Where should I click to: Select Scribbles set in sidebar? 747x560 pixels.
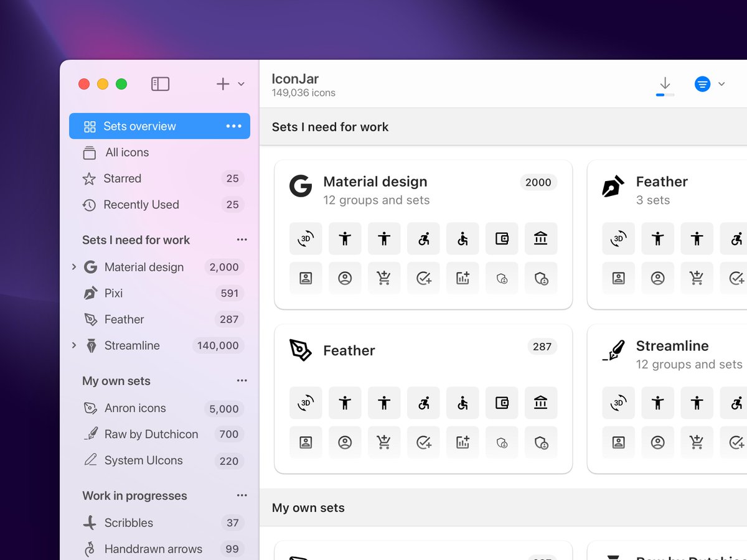[x=159, y=523]
